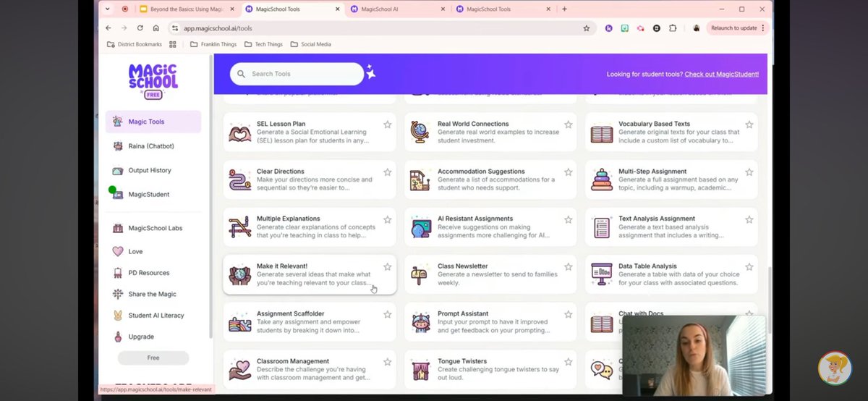Favorite the SEL Lesson Plan tool star
The width and height of the screenshot is (868, 401).
[x=387, y=124]
